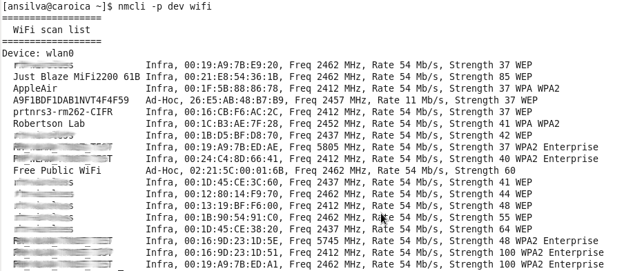Select the prtnrs3-rm262-CIFR network name
The height and width of the screenshot is (271, 644).
pyautogui.click(x=63, y=112)
